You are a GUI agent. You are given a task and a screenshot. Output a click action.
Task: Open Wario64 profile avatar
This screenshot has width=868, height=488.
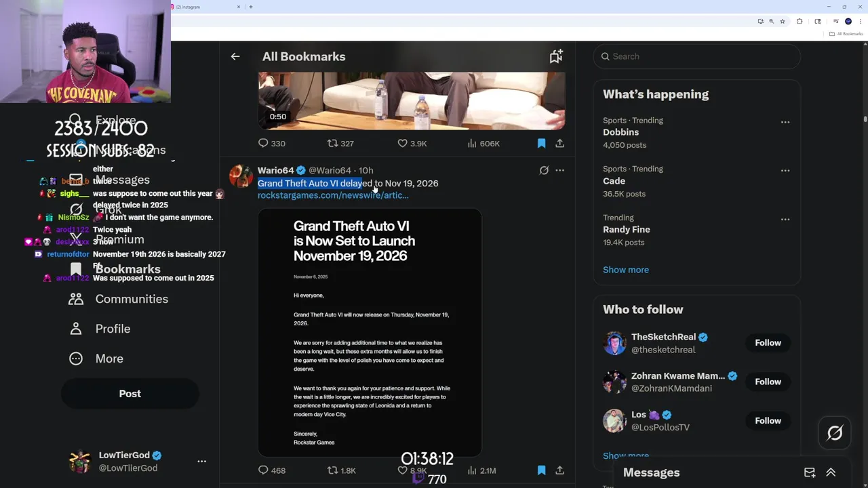[241, 176]
